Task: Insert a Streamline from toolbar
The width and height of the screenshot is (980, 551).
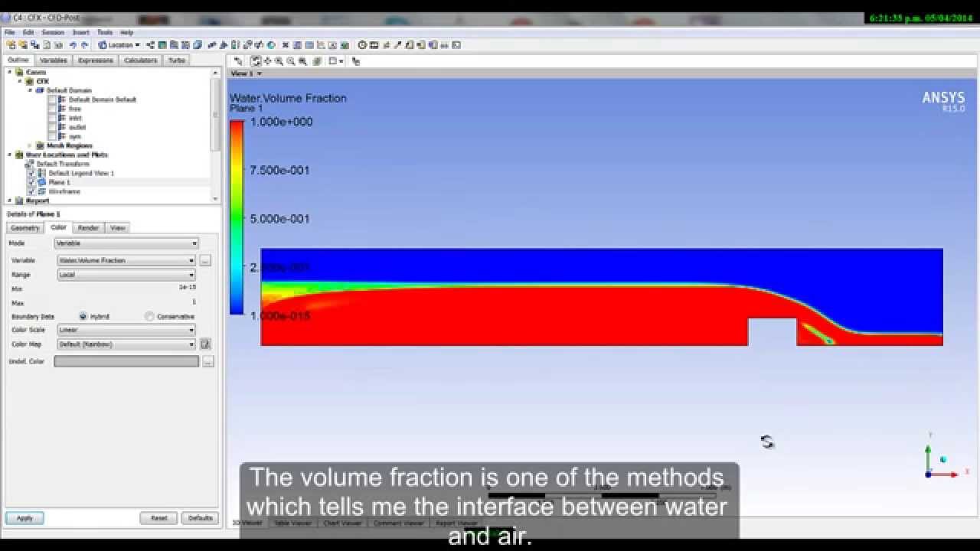Action: click(173, 45)
